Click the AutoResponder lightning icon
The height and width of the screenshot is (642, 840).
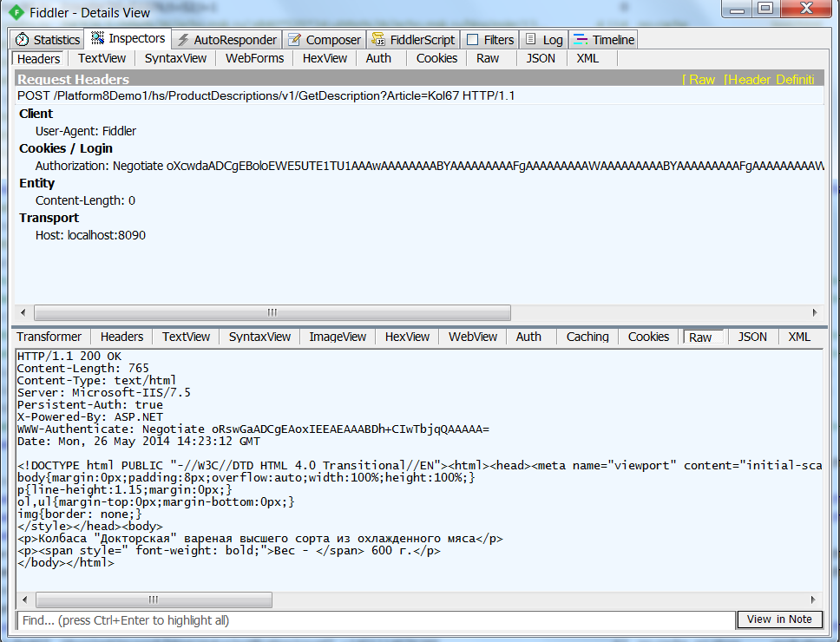183,40
